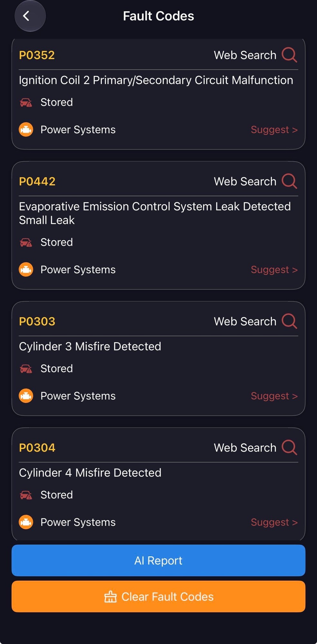This screenshot has height=644, width=317.
Task: Tap the icon on Clear Fault Codes button
Action: [x=110, y=596]
